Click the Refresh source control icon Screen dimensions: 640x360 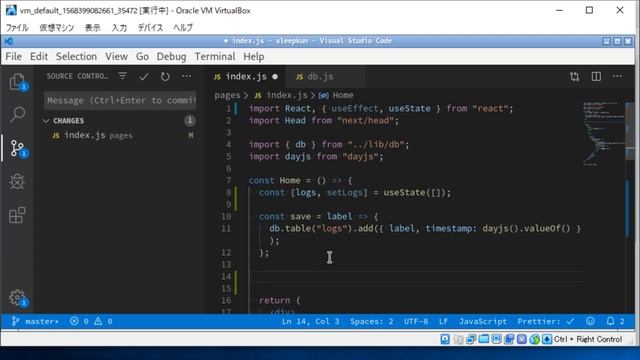[x=165, y=76]
